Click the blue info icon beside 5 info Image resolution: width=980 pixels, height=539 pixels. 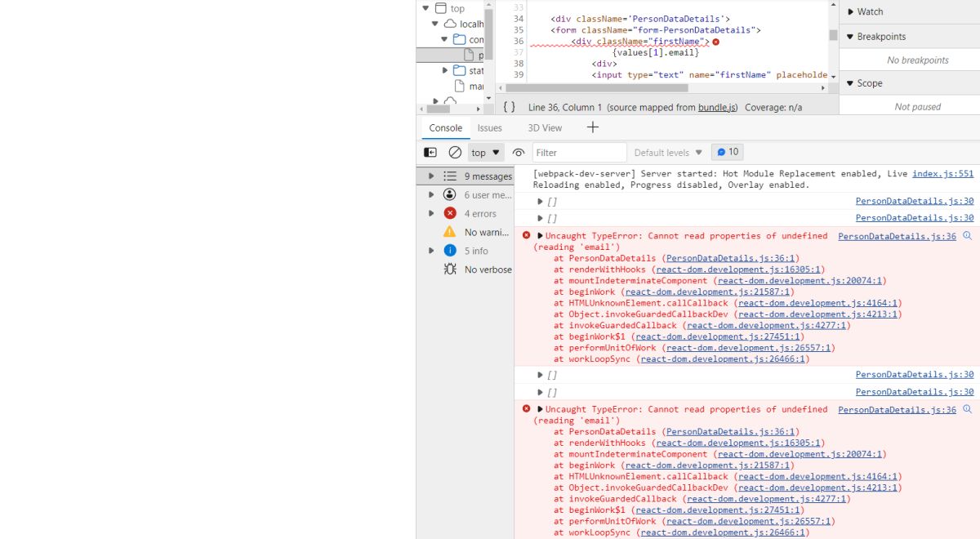450,251
